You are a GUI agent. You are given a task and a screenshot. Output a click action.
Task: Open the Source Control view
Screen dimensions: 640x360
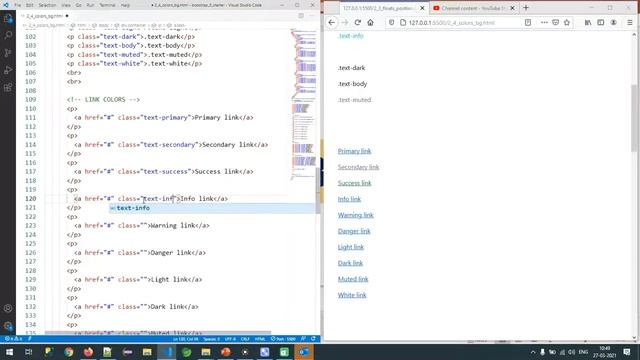coord(8,53)
